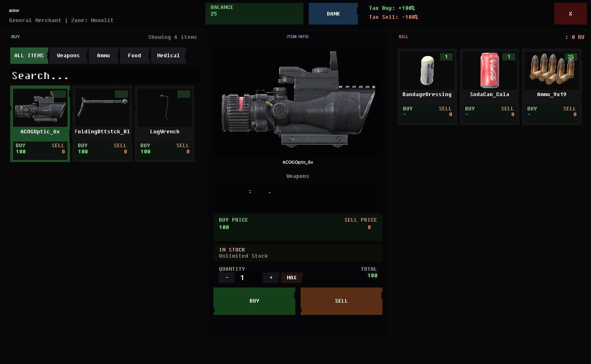Pick the BandageDressing item to sell
591x364 pixels.
[x=427, y=71]
